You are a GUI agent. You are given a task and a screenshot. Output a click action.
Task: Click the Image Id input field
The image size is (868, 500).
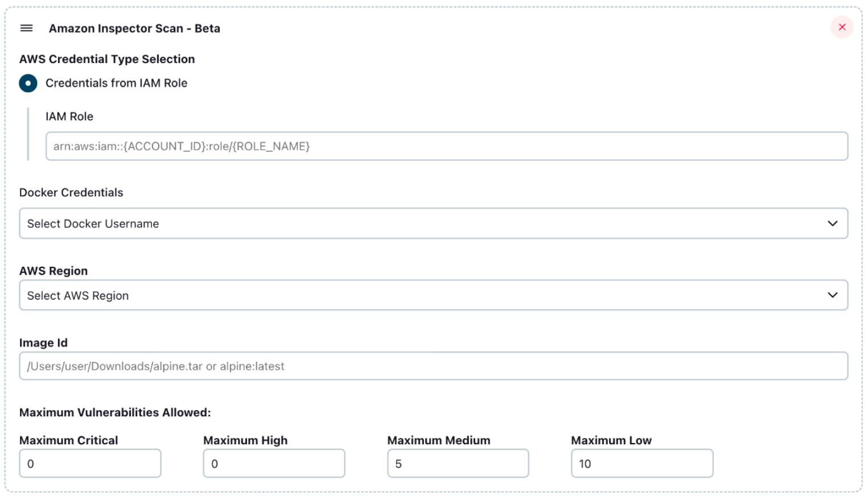pos(433,366)
